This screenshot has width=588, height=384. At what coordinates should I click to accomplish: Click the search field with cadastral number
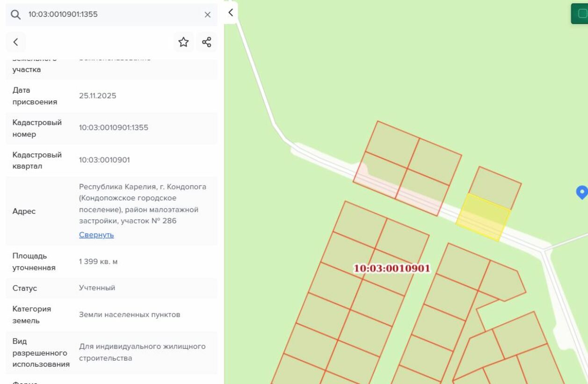coord(111,15)
